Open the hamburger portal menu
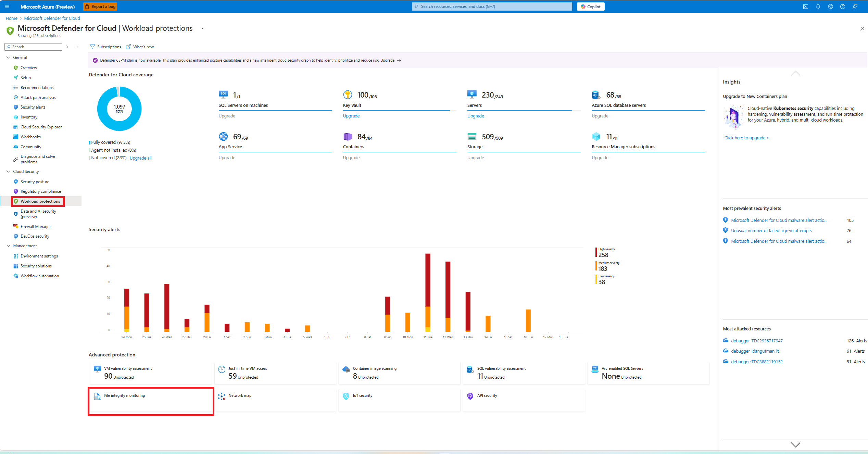 click(x=7, y=7)
